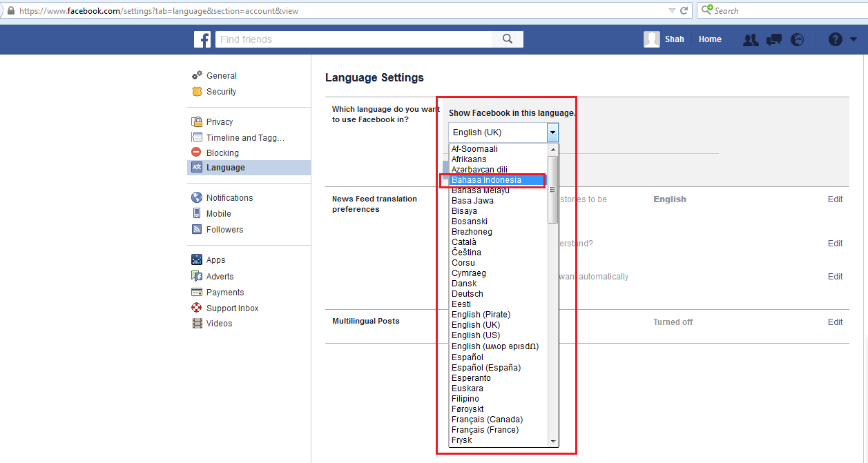Open the Help question mark icon
Image resolution: width=868 pixels, height=463 pixels.
(836, 40)
